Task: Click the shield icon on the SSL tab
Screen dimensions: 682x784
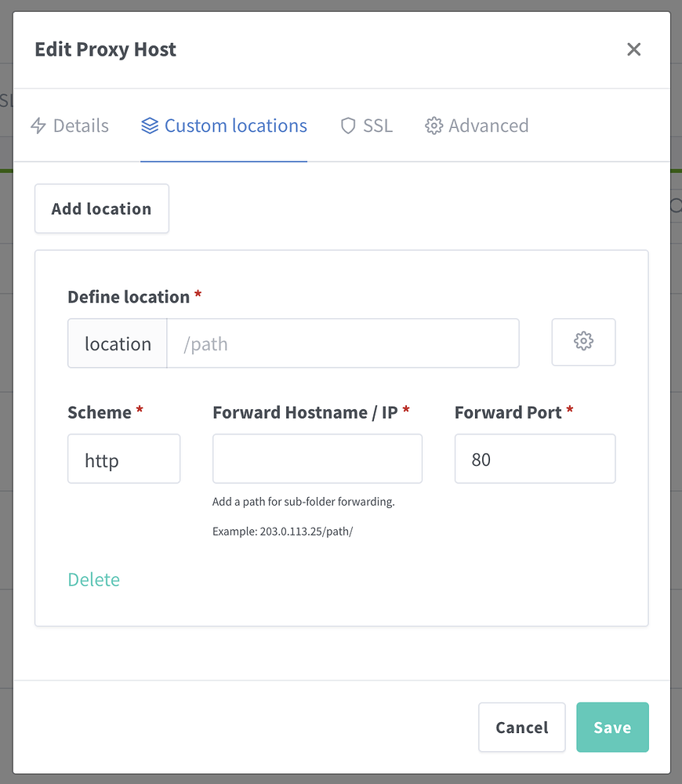Action: click(347, 125)
